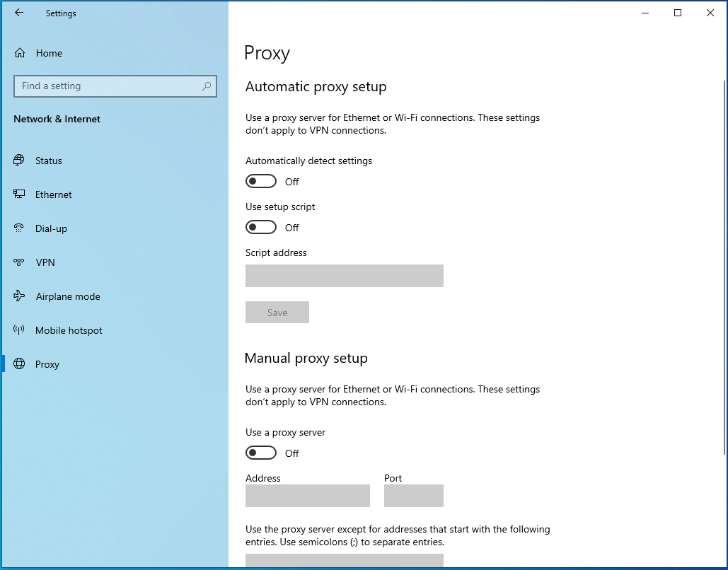The image size is (728, 570).
Task: Click the Dial-up phone icon
Action: click(19, 228)
